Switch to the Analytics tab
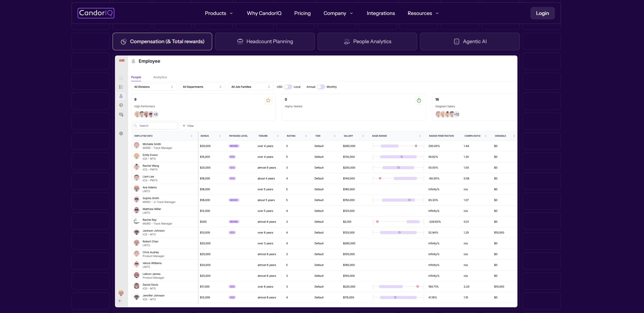This screenshot has height=313, width=644. 160,77
